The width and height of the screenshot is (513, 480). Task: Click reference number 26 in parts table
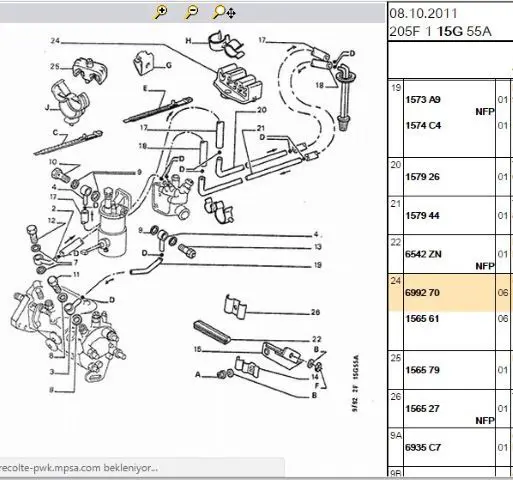pos(396,397)
